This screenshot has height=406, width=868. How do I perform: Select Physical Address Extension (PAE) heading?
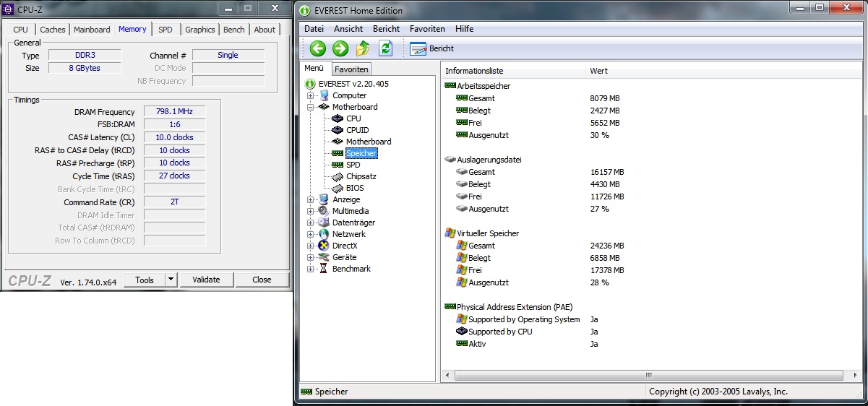click(x=515, y=307)
